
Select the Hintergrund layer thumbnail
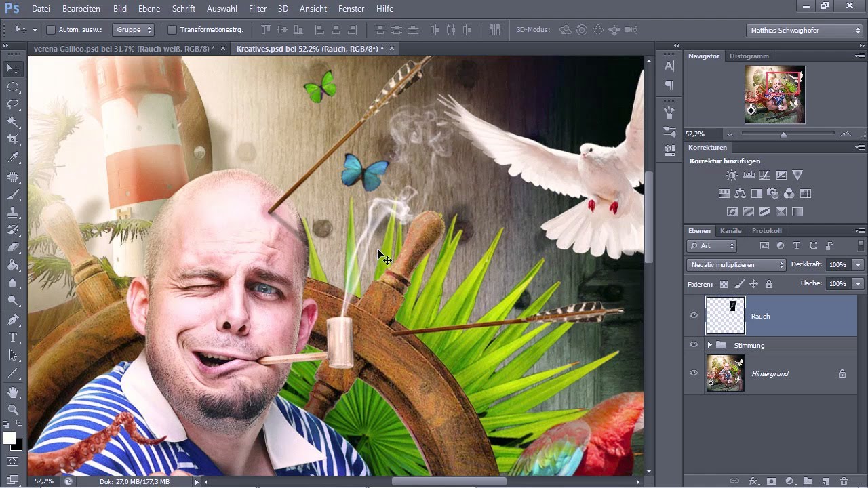(725, 373)
